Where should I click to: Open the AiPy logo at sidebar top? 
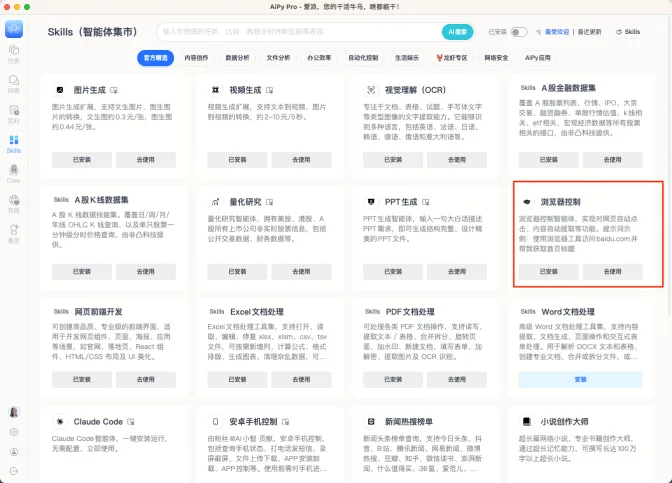pos(14,29)
